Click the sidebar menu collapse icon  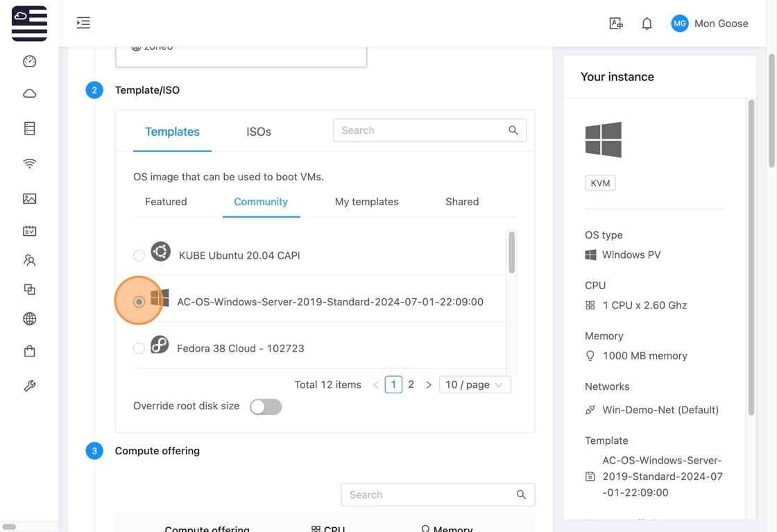(x=83, y=23)
